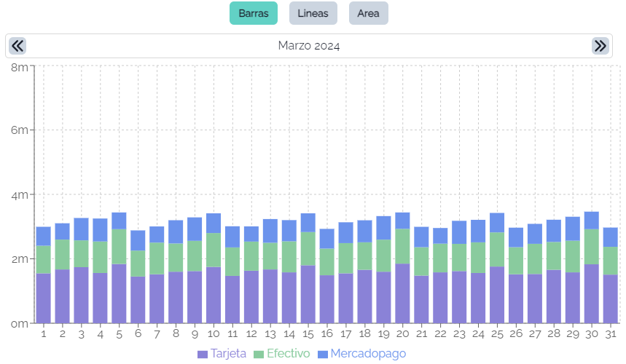Click the Marzo 2024 month label
The image size is (626, 364).
309,46
